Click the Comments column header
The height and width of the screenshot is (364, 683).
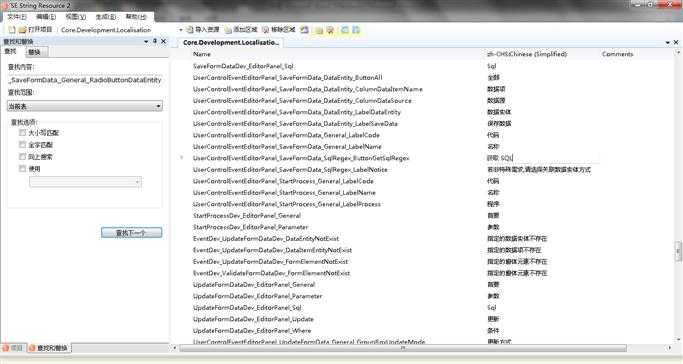click(618, 54)
